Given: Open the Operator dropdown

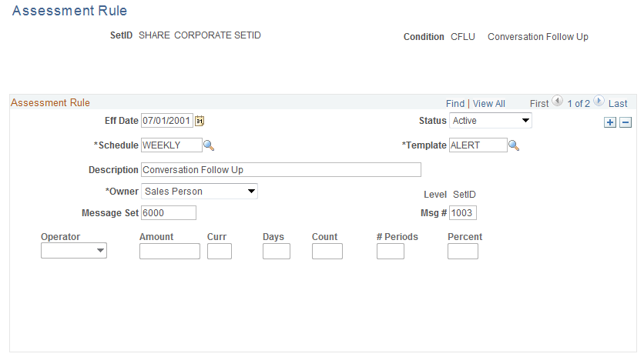Looking at the screenshot, I should pyautogui.click(x=74, y=251).
